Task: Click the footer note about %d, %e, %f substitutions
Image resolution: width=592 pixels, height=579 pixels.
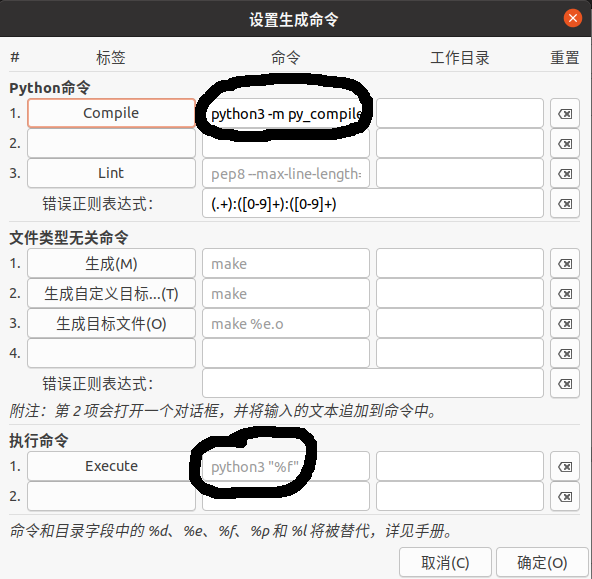Action: (231, 531)
